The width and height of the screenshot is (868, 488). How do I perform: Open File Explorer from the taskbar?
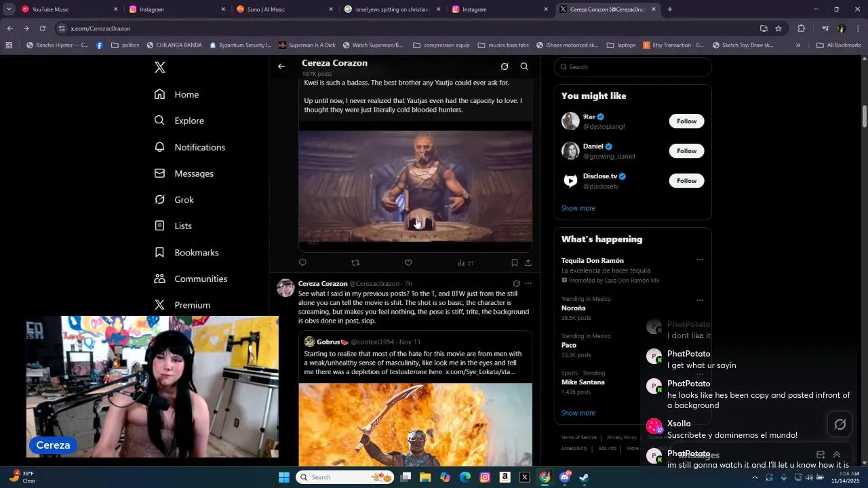pyautogui.click(x=425, y=477)
